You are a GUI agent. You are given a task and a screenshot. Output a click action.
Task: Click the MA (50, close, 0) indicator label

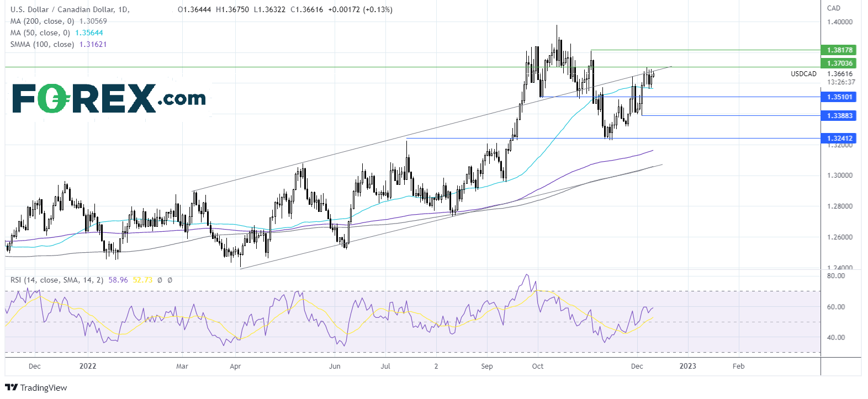[40, 33]
